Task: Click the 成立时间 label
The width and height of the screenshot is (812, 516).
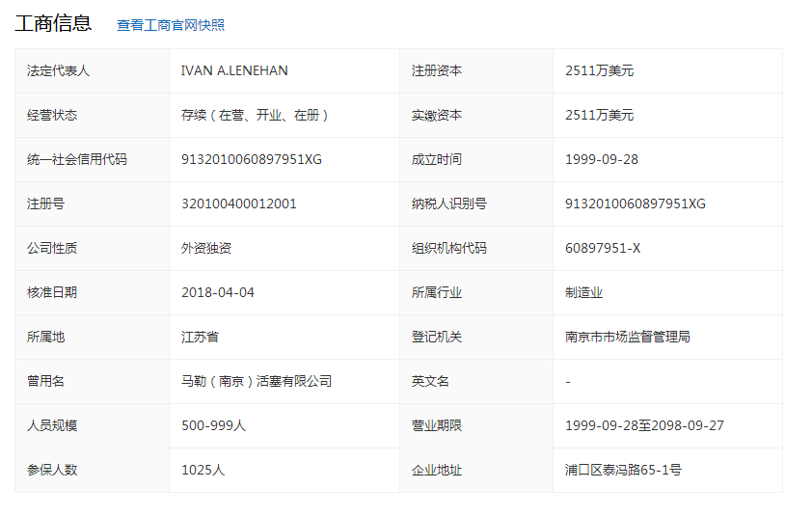Action: 437,159
